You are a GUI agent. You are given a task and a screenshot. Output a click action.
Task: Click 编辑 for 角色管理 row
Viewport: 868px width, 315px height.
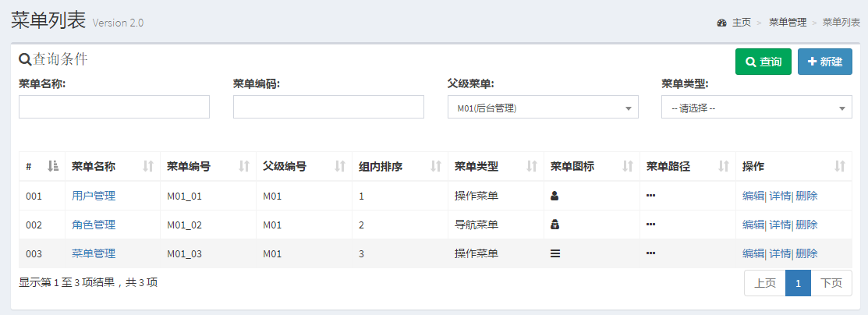(x=753, y=225)
